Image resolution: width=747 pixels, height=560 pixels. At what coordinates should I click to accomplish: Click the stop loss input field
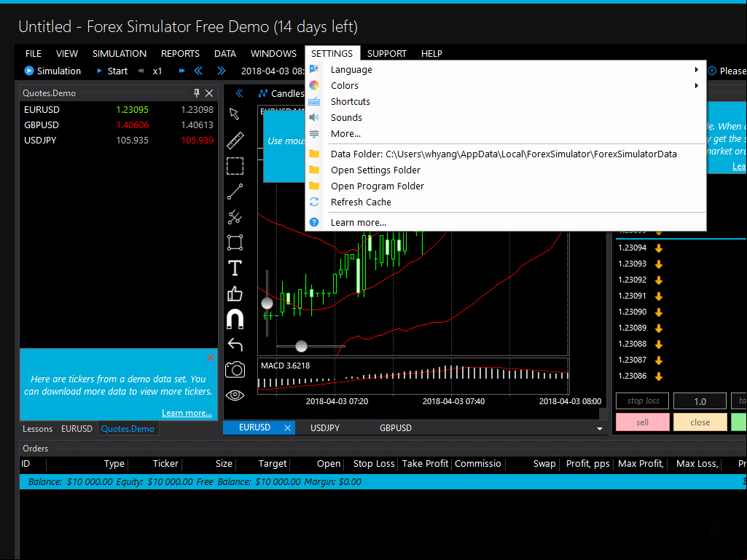tap(642, 401)
